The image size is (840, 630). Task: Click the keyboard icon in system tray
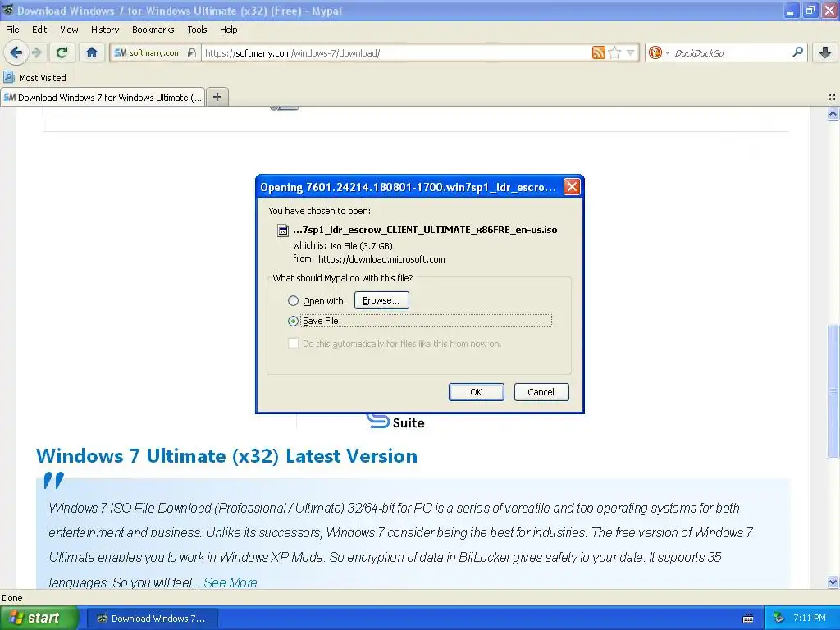(x=748, y=619)
